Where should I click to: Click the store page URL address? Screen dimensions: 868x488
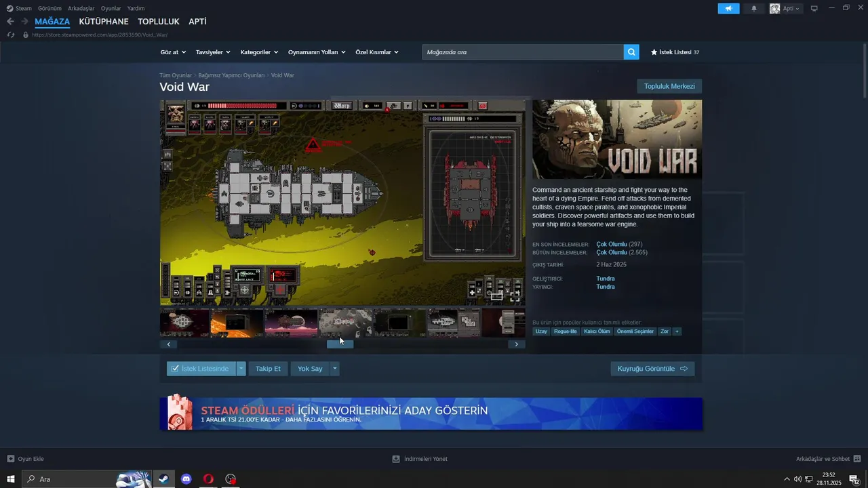[100, 35]
